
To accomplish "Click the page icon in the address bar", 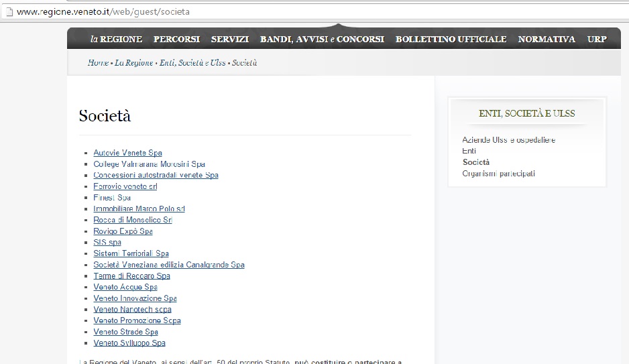I will click(9, 12).
